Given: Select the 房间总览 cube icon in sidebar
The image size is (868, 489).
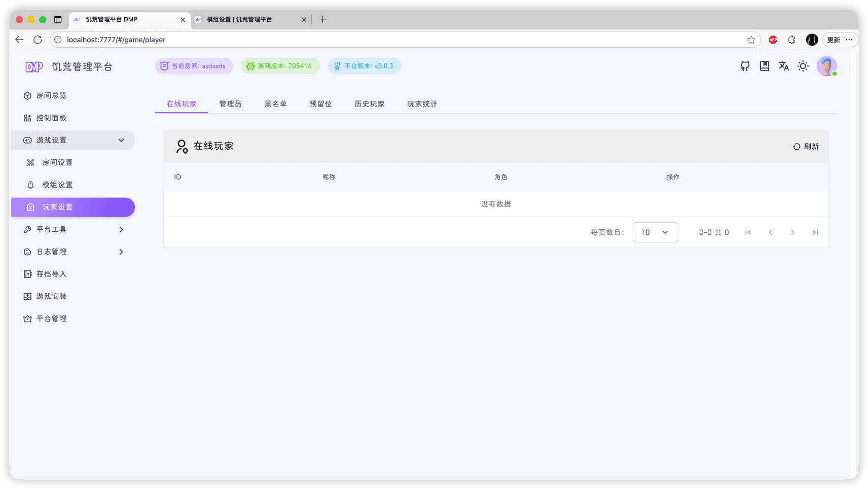Looking at the screenshot, I should 27,95.
